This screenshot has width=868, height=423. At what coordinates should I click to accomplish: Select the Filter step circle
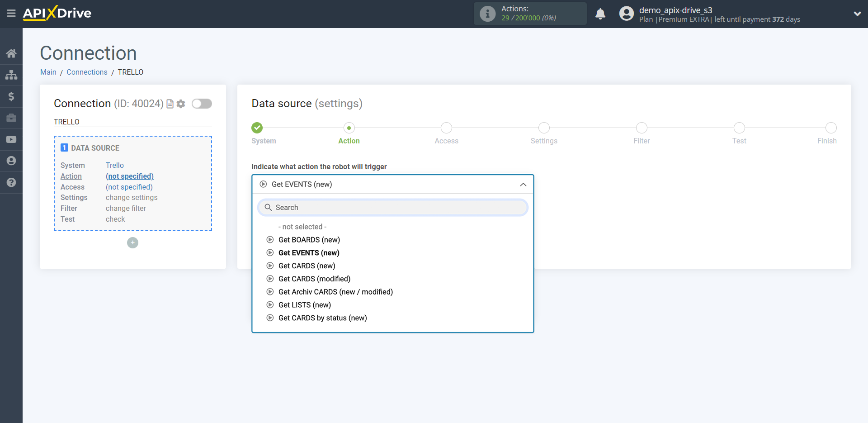(x=642, y=128)
